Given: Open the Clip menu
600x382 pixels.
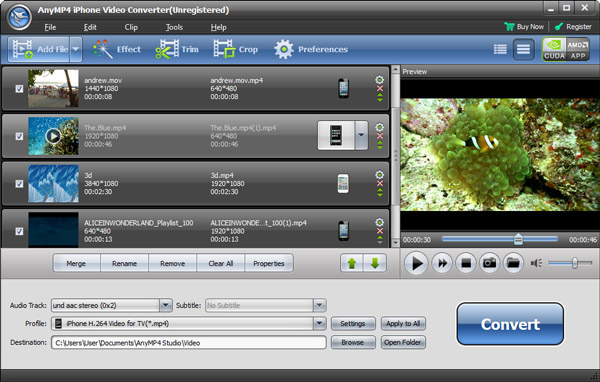Looking at the screenshot, I should pos(131,27).
